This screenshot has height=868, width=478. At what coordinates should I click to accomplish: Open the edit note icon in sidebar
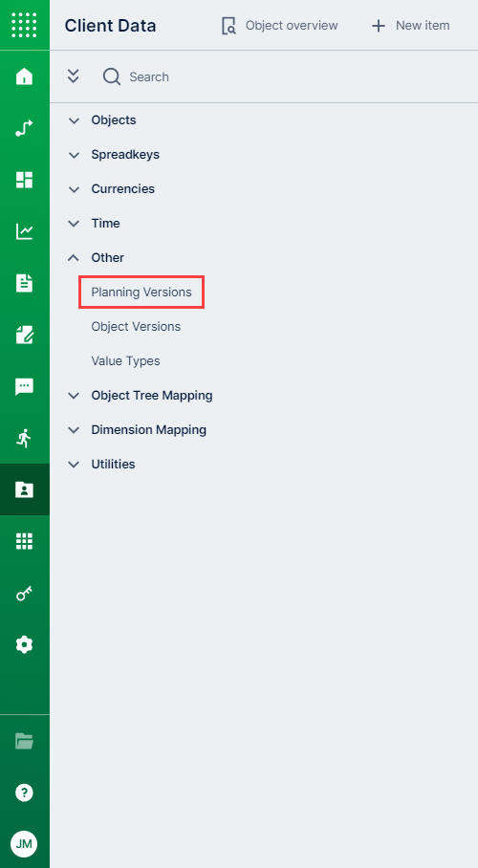pos(24,335)
